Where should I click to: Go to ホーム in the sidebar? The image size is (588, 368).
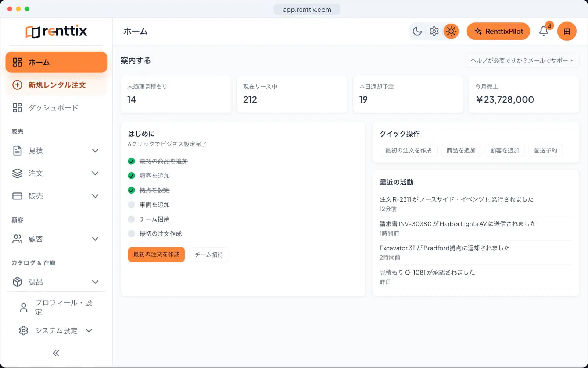click(56, 62)
